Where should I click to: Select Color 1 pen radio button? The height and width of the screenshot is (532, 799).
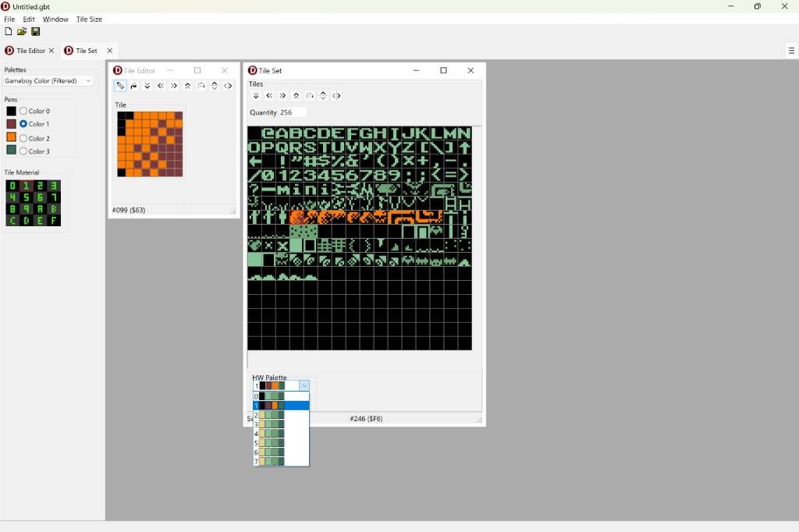pos(23,124)
